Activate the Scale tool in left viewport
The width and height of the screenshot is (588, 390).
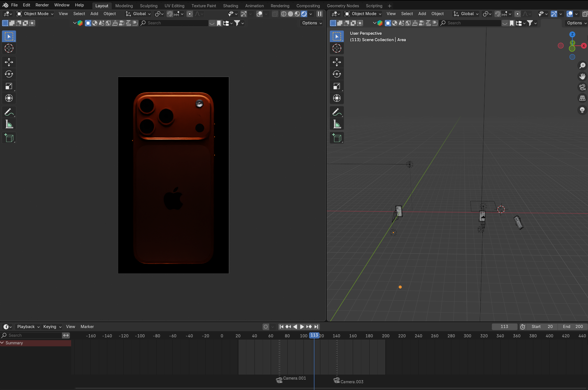coord(9,86)
